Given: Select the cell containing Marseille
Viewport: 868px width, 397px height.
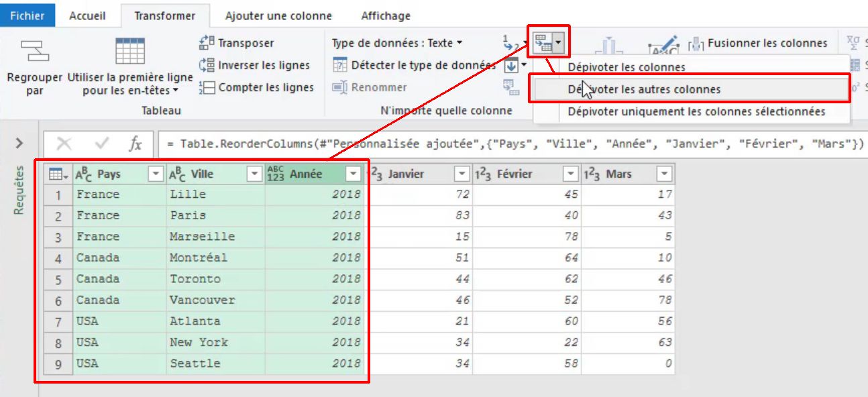Looking at the screenshot, I should pos(215,237).
